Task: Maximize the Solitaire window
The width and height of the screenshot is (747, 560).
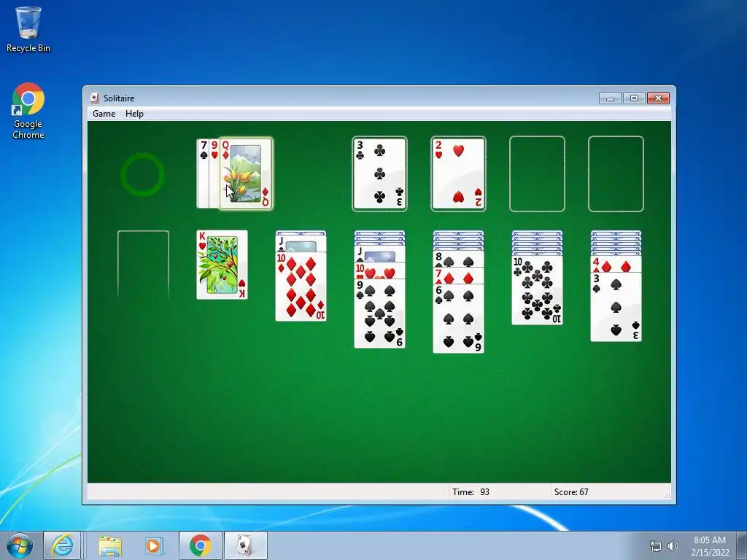Action: click(x=634, y=98)
